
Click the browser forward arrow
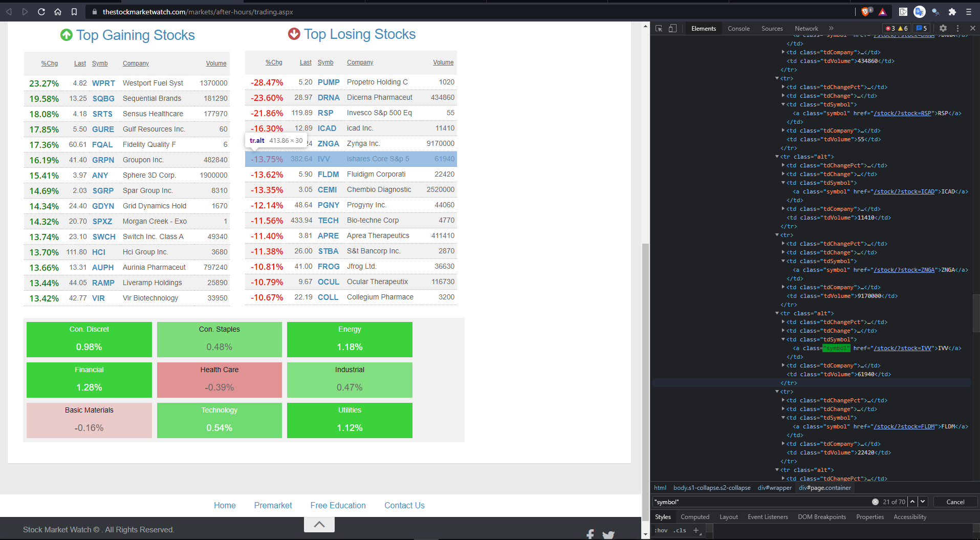coord(25,12)
